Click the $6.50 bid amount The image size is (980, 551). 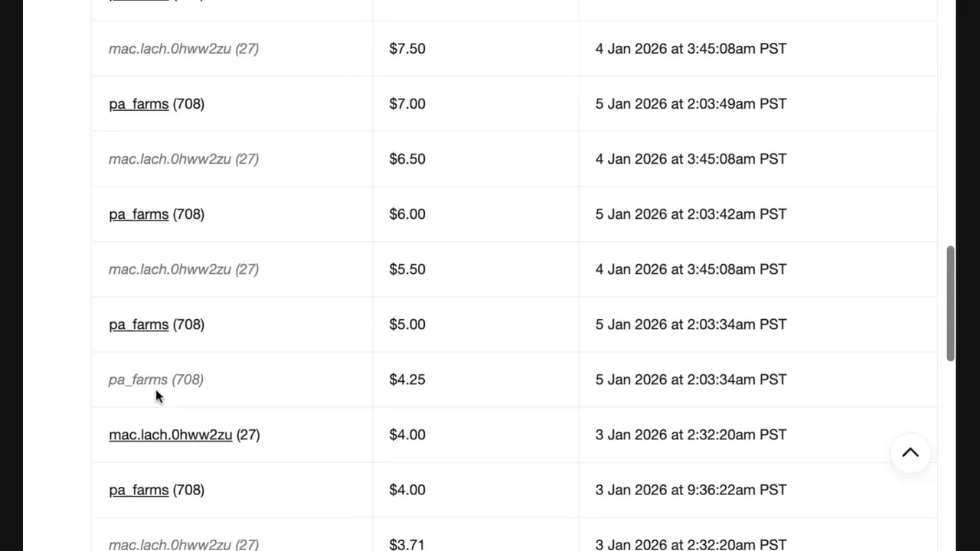(407, 159)
